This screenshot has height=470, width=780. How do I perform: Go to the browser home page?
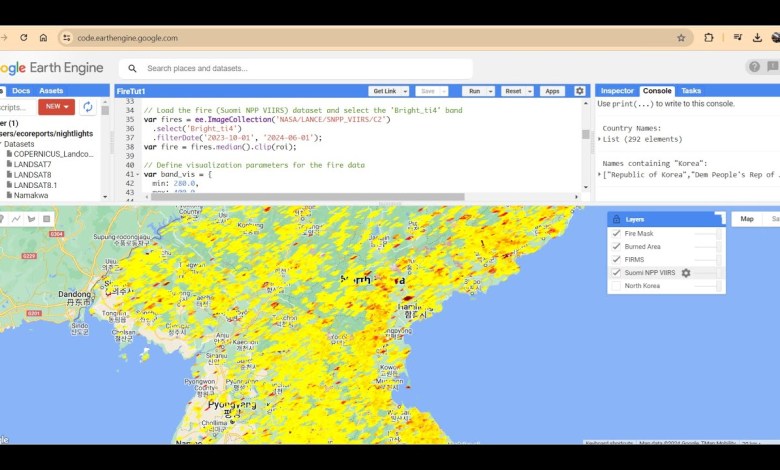pyautogui.click(x=43, y=38)
